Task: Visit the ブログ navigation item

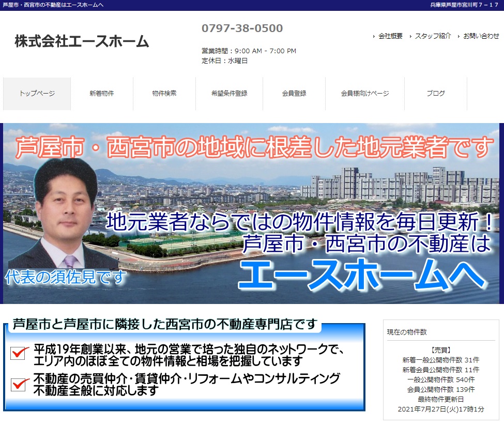Action: [x=436, y=94]
